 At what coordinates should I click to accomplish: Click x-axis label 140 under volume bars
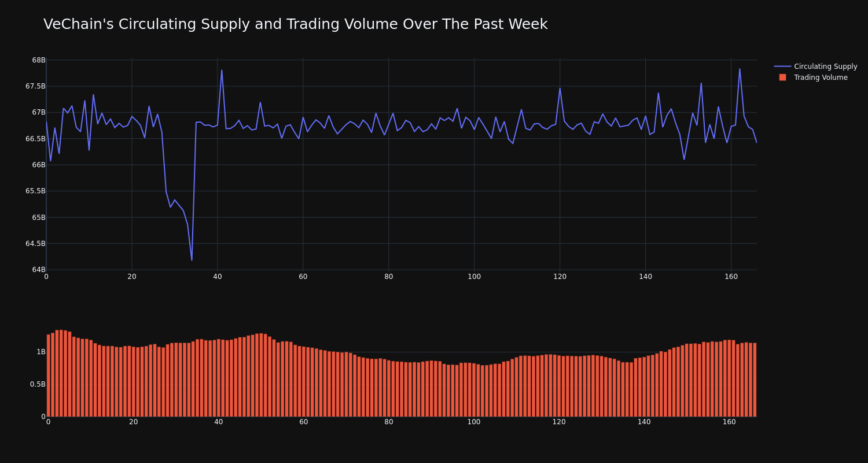(x=644, y=422)
